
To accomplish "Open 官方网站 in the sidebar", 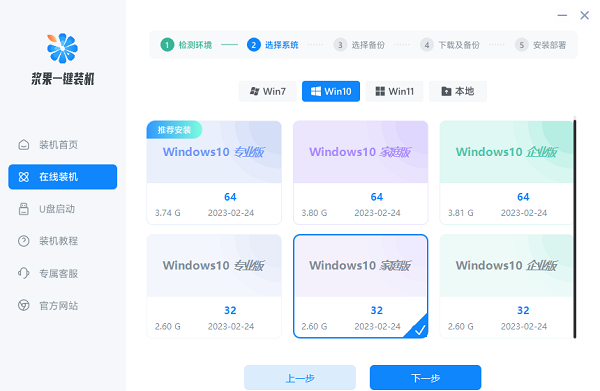I will pos(63,305).
